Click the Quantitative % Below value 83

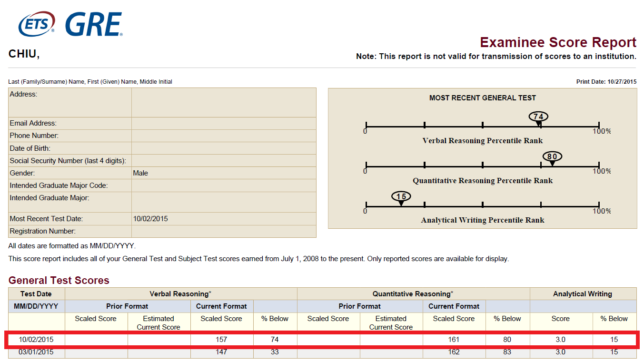(x=507, y=352)
